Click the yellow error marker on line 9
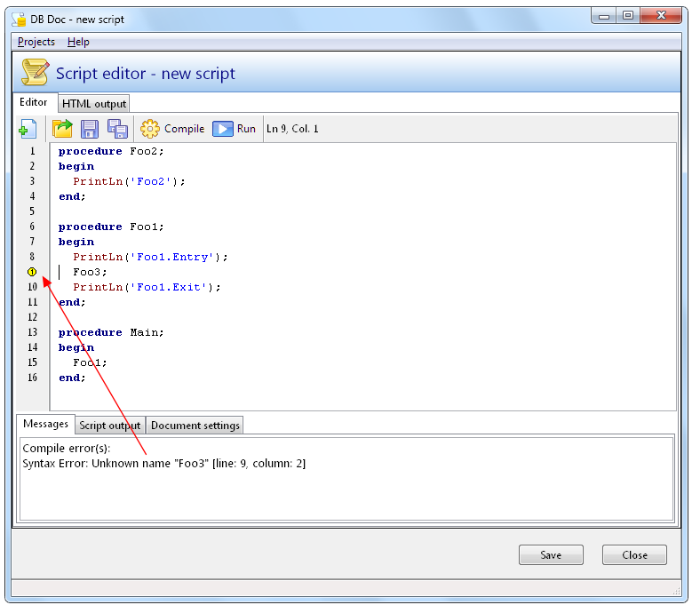Image resolution: width=700 pixels, height=613 pixels. (32, 272)
